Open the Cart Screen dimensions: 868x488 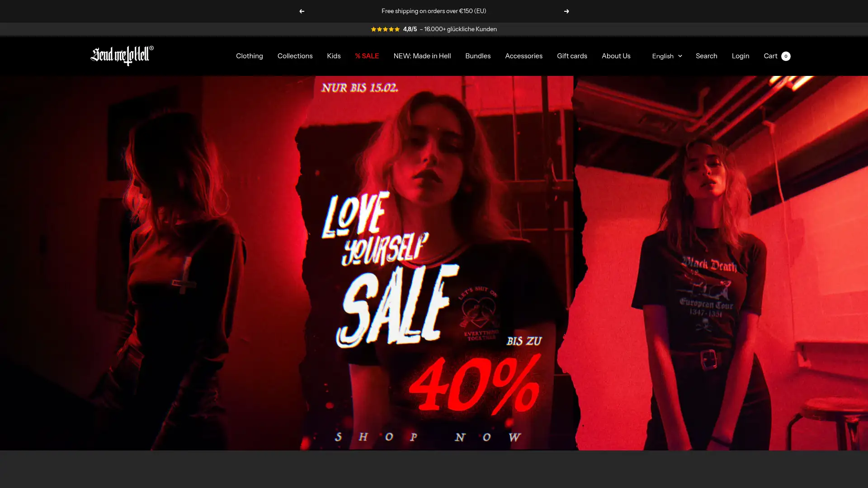tap(771, 56)
